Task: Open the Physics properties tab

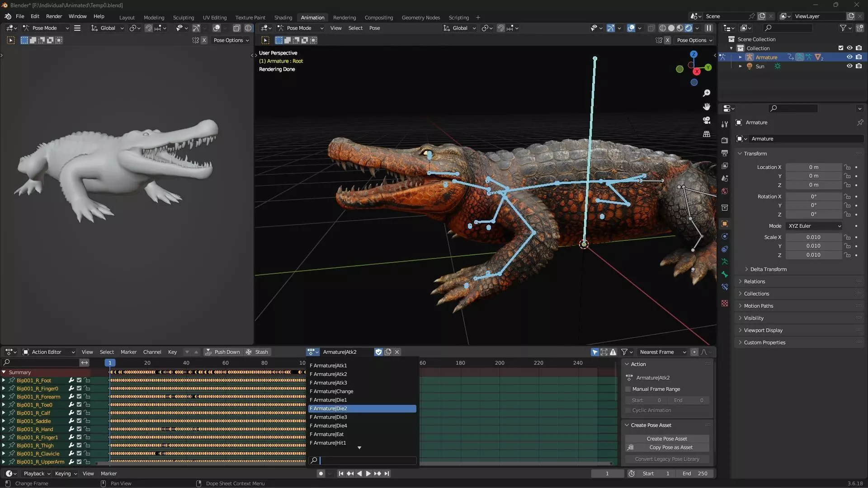Action: pyautogui.click(x=725, y=236)
